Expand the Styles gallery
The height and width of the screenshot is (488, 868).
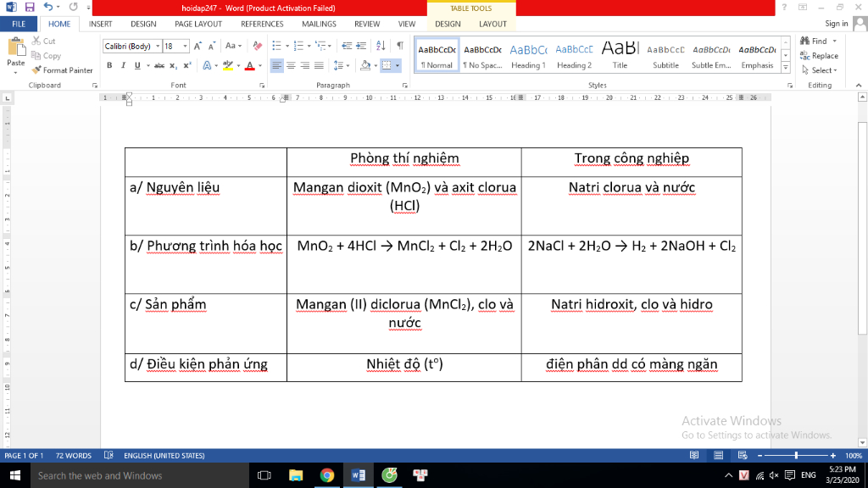[x=785, y=70]
